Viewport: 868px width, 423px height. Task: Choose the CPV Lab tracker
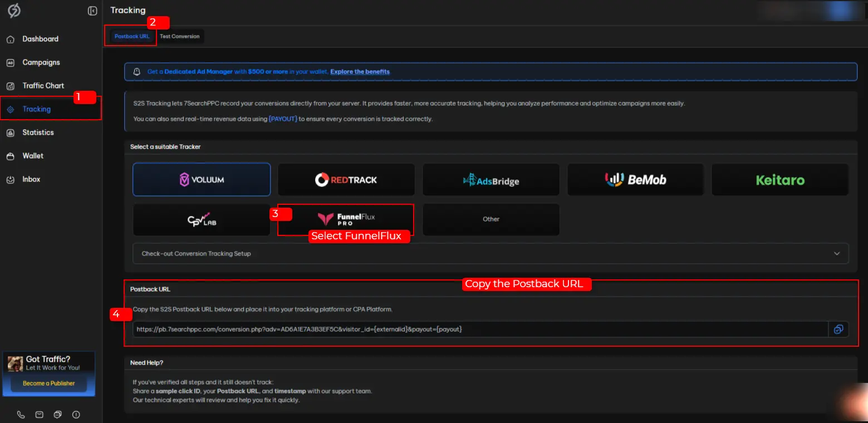tap(202, 219)
